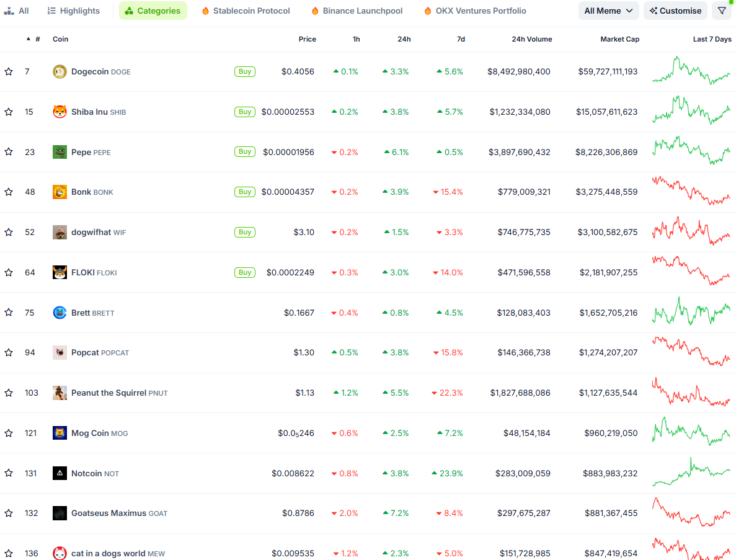Open the filter funnel icon button

(722, 11)
